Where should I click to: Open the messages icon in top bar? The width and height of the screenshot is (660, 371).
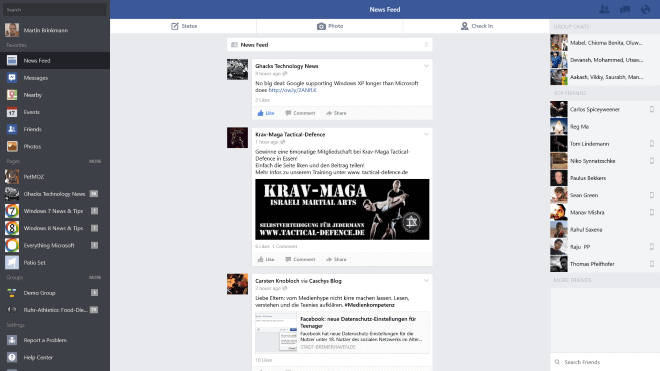point(625,9)
